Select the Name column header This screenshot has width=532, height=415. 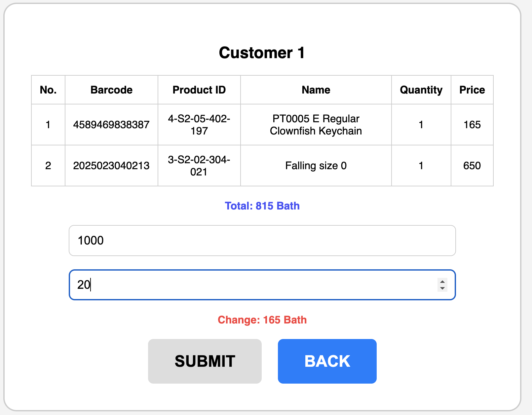click(316, 90)
